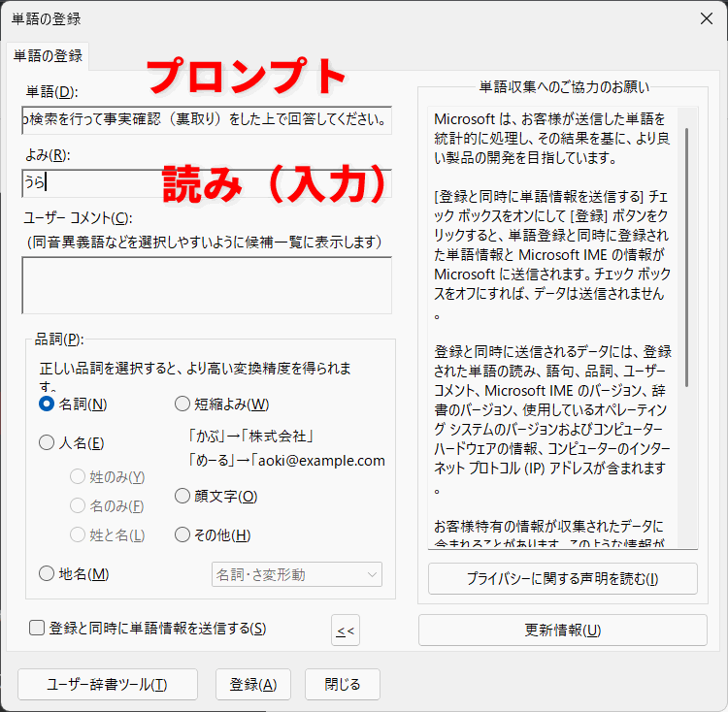Click the よみ(R) reading input field
Screen dimensions: 728x712
click(207, 182)
